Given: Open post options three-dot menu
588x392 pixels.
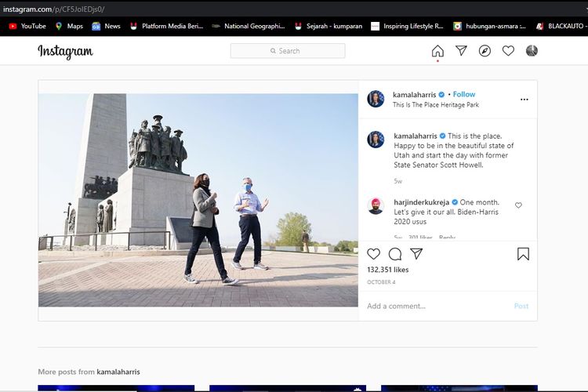Looking at the screenshot, I should pos(524,100).
